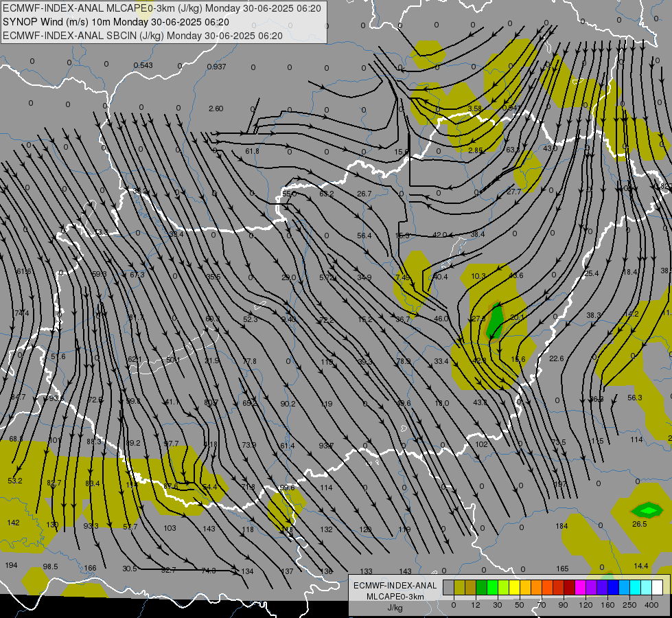This screenshot has height=618, width=672.
Task: Click the map value 14.4
Action: pos(641,566)
